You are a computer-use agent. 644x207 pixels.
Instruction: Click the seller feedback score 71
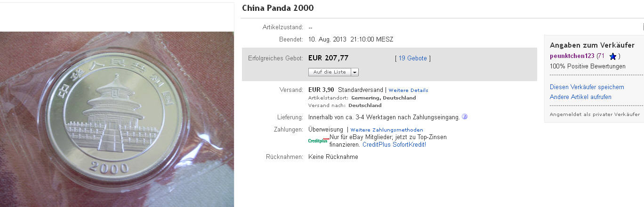pyautogui.click(x=601, y=56)
